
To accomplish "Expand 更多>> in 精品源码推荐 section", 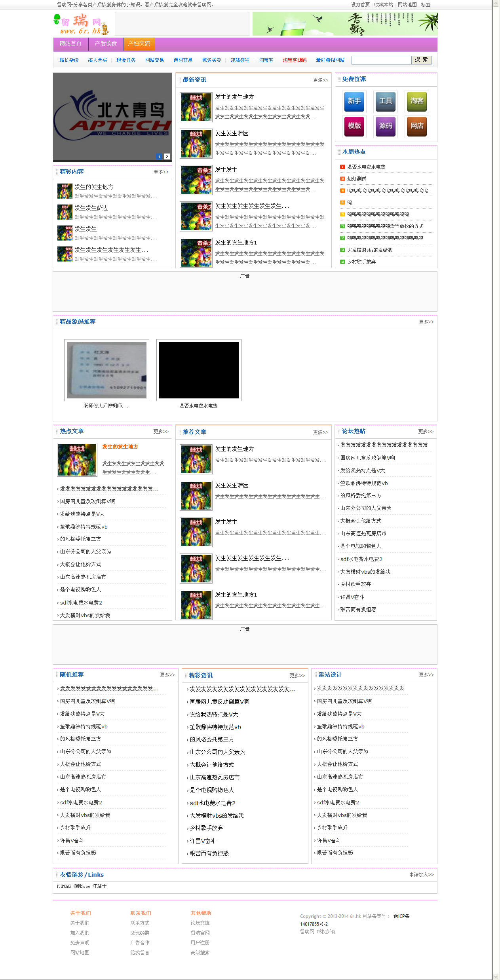I will coord(426,322).
